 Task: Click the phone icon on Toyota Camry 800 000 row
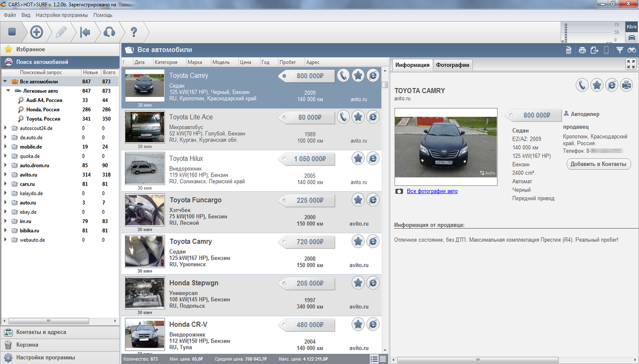[343, 76]
